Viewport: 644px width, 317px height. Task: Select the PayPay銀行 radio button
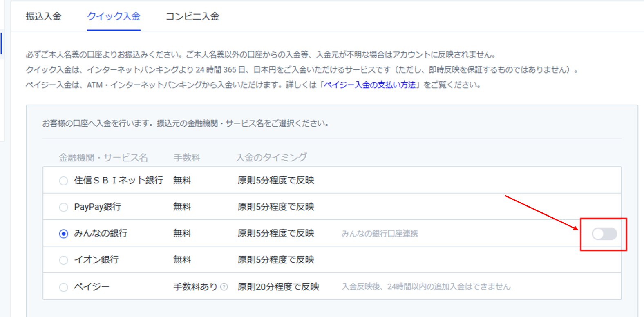[x=63, y=207]
